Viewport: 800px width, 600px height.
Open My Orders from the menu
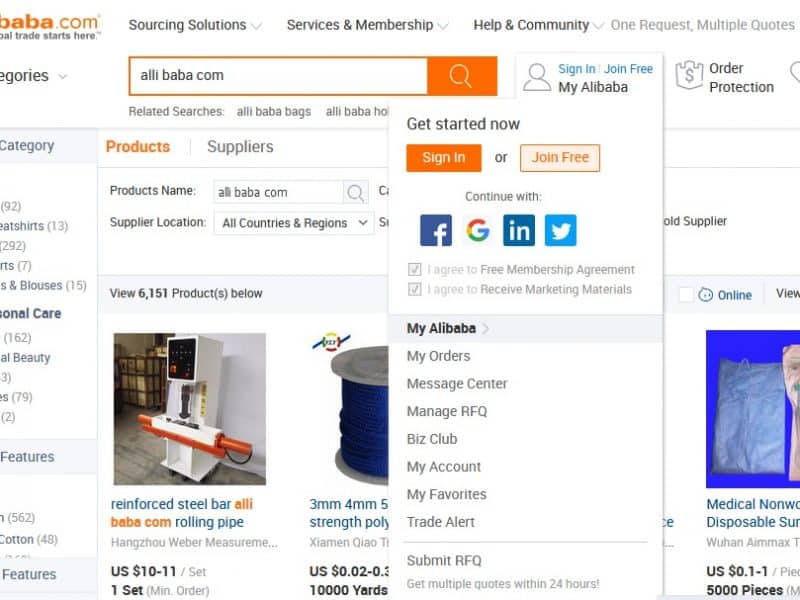pos(438,356)
